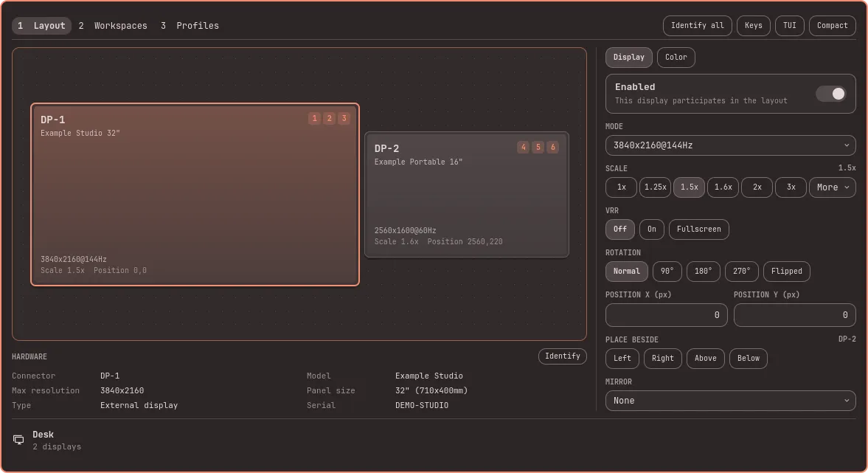Place display Above DP-2

pyautogui.click(x=705, y=359)
